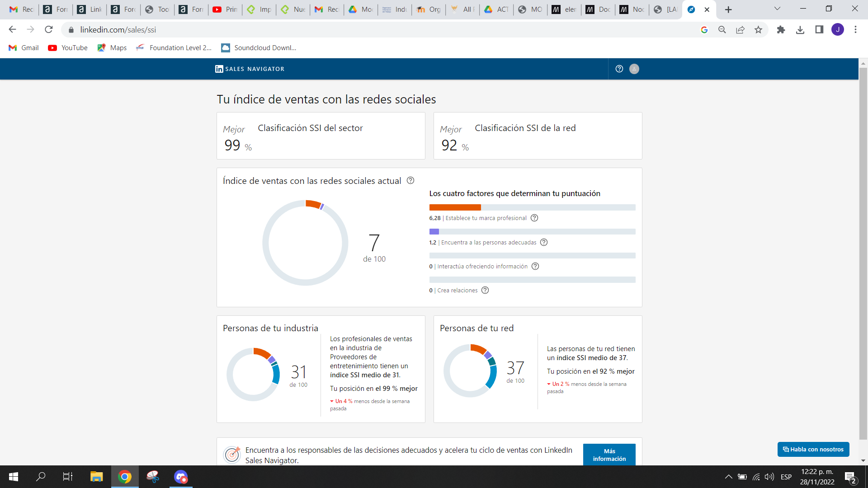Switch to the 'Imp' browser tab
Screen dimensions: 868x488
click(x=259, y=9)
